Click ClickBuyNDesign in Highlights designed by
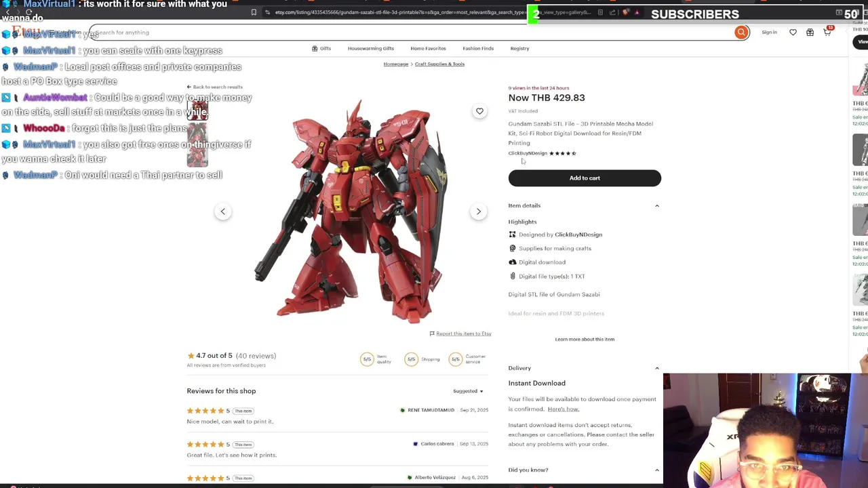Screen dimensions: 868x488 [x=578, y=235]
